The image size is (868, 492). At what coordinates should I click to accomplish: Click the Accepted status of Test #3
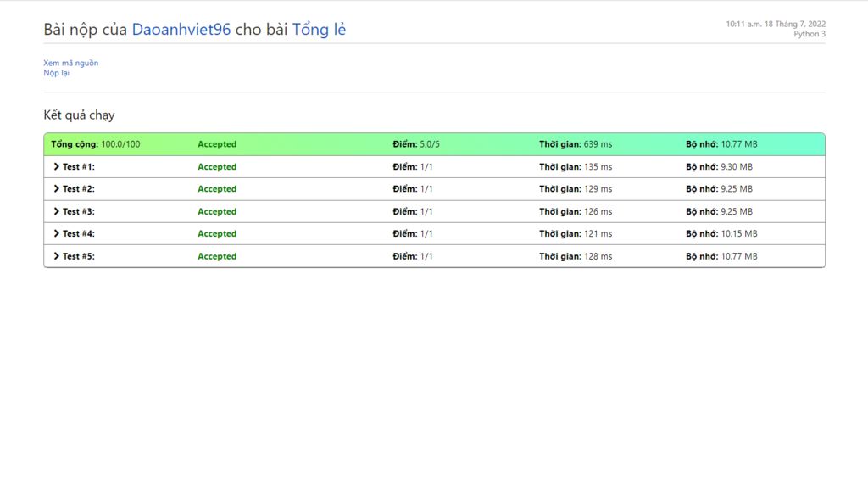coord(217,211)
